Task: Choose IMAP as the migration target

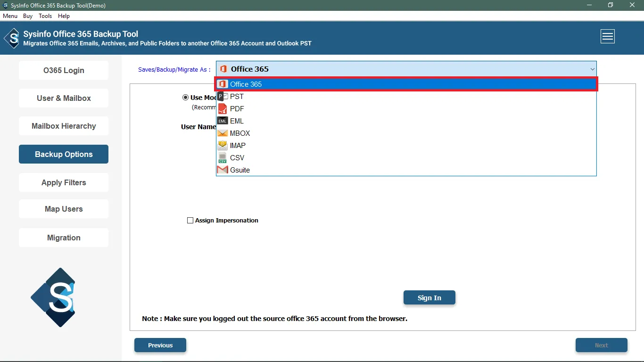Action: pyautogui.click(x=407, y=146)
